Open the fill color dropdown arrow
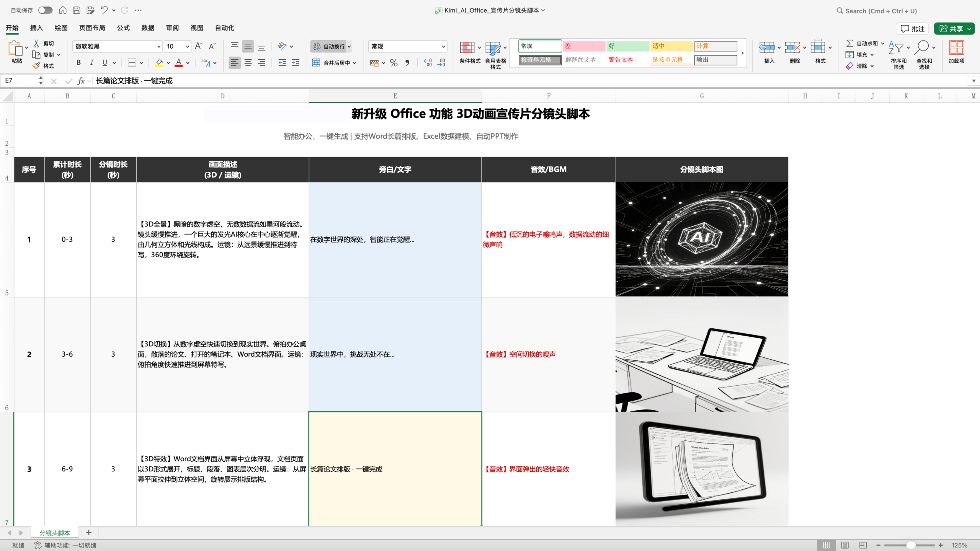Image resolution: width=980 pixels, height=551 pixels. tap(168, 63)
